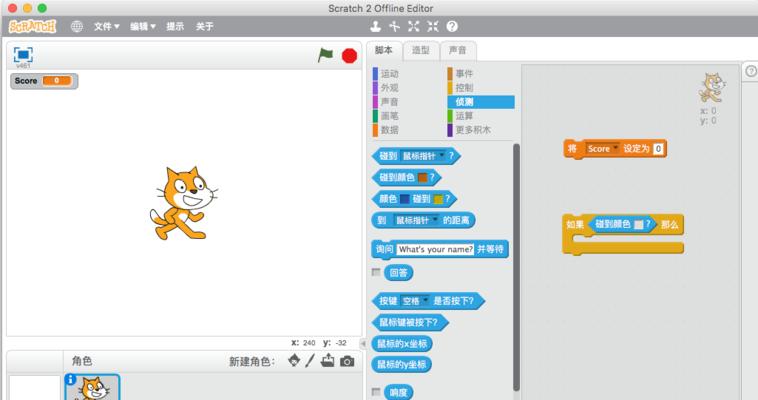758x400 pixels.
Task: Open the language globe menu
Action: point(77,27)
